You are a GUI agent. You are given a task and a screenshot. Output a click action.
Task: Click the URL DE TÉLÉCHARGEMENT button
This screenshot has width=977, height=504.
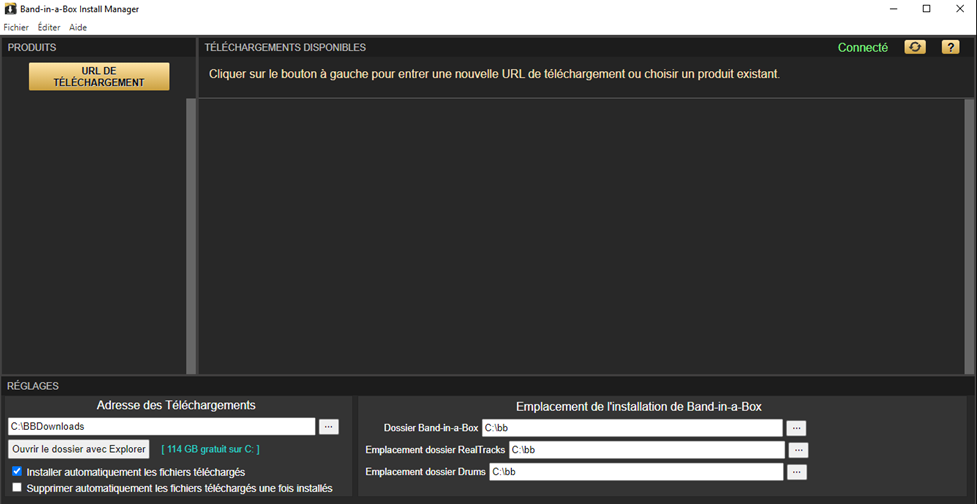[99, 77]
